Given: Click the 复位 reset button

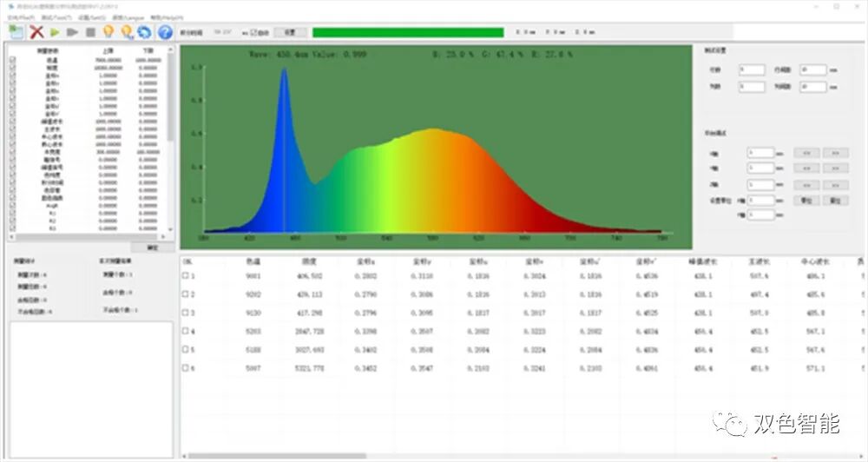Looking at the screenshot, I should [x=835, y=201].
